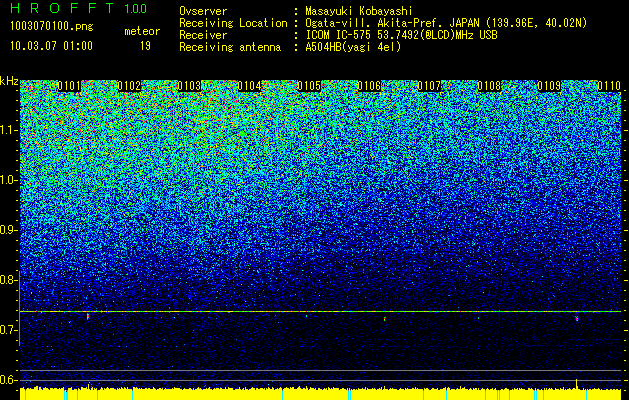Viewport: 629px width, 400px height.
Task: Select the 0104 time marker
Action: pyautogui.click(x=249, y=86)
